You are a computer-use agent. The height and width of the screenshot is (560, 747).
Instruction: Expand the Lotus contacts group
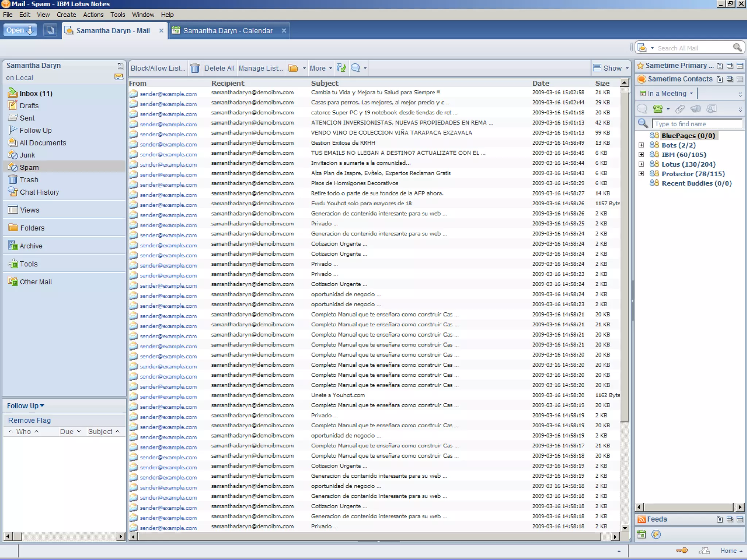[x=641, y=164]
